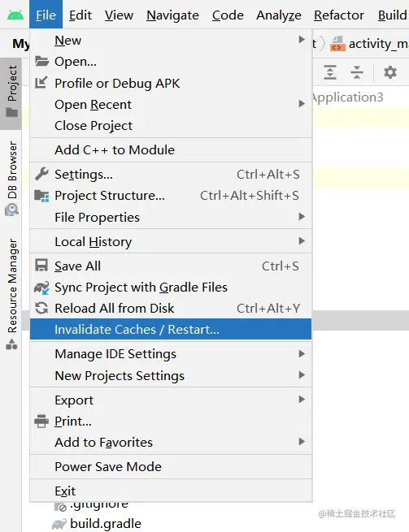The height and width of the screenshot is (532, 409).
Task: Expand the New submenu
Action: [x=171, y=41]
